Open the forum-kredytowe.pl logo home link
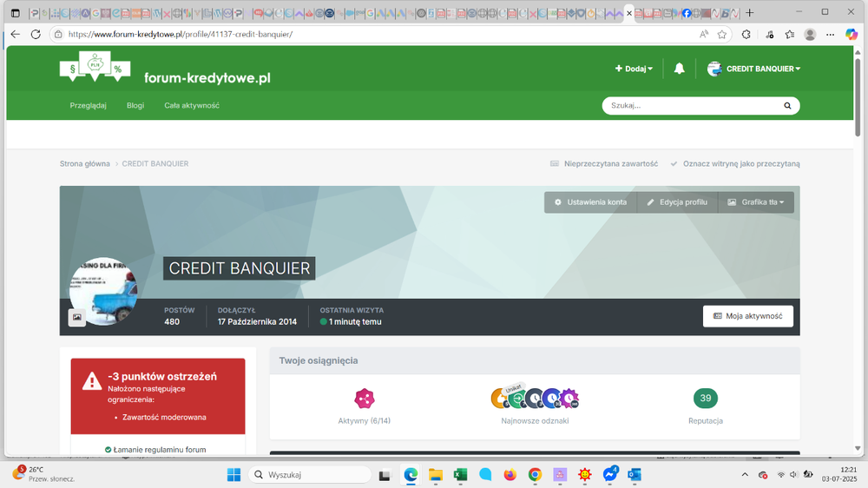868x488 pixels. 165,68
